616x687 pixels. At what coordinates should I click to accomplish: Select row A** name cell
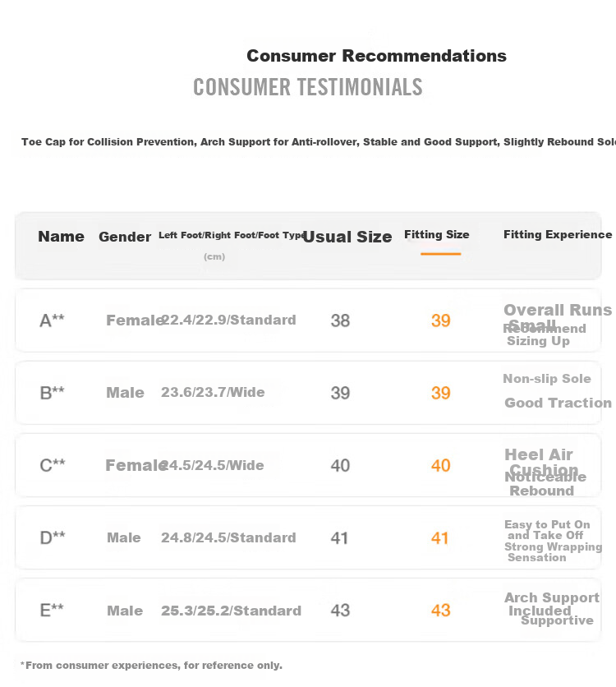pyautogui.click(x=52, y=320)
